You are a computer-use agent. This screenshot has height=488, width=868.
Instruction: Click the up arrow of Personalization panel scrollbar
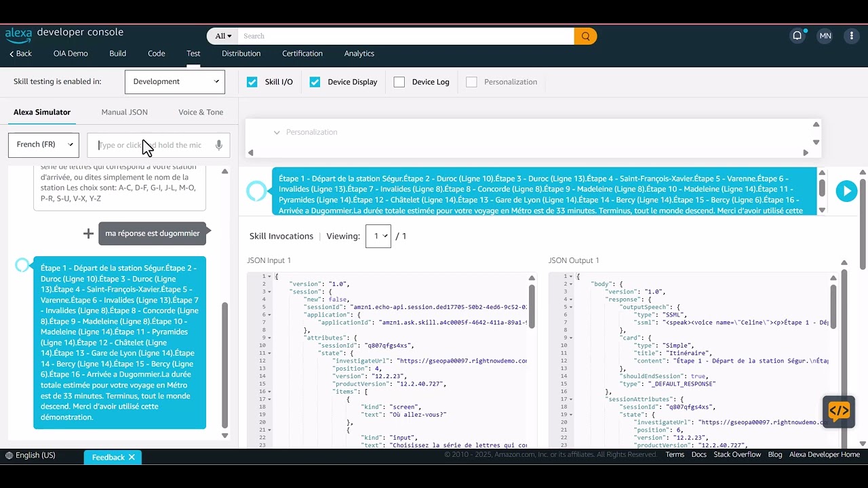point(816,124)
